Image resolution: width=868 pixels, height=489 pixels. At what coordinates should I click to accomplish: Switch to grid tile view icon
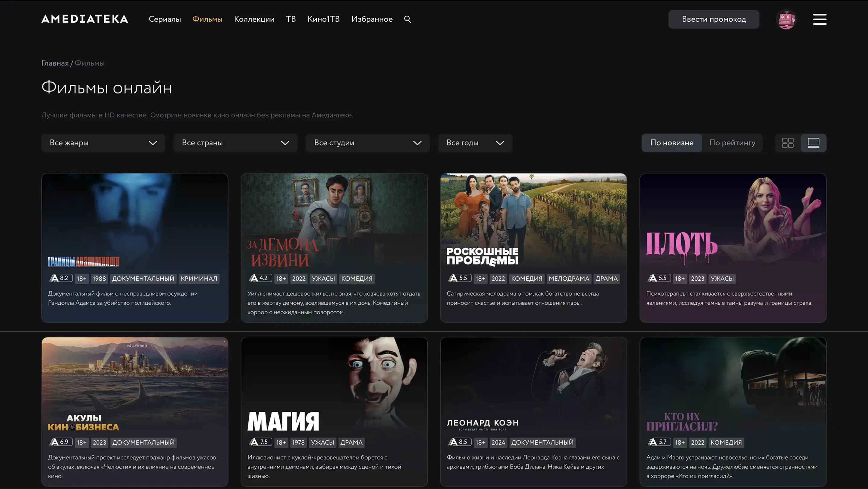pos(788,143)
